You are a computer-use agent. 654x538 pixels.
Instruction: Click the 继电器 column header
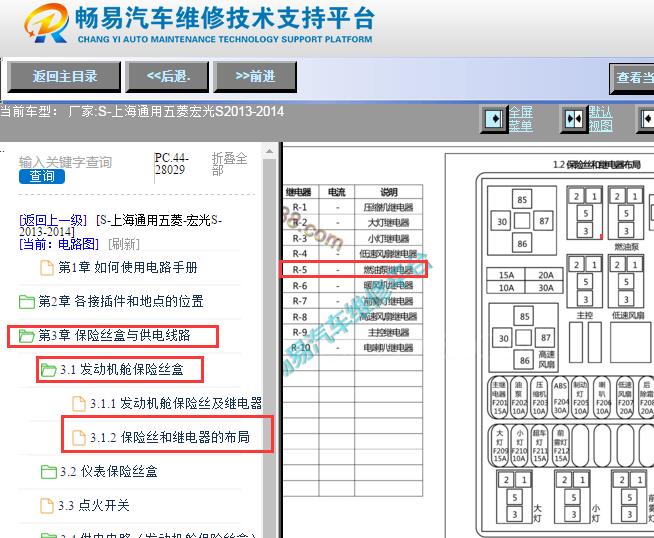coord(300,192)
